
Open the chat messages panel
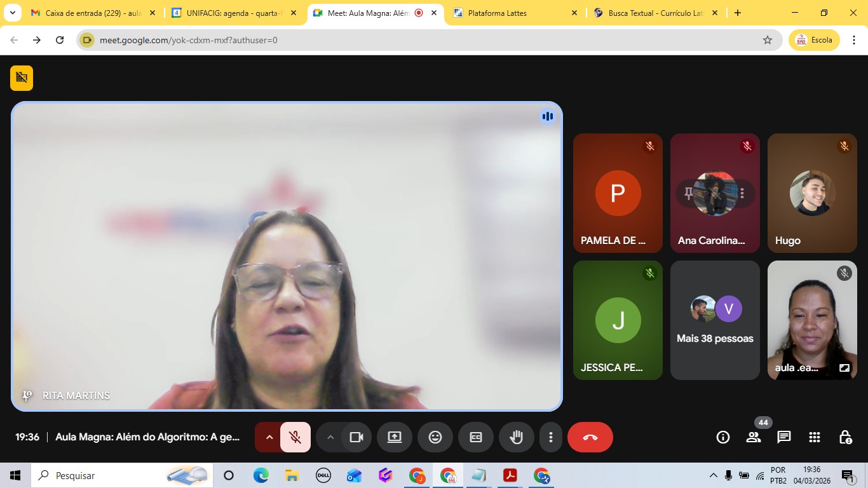pyautogui.click(x=784, y=437)
